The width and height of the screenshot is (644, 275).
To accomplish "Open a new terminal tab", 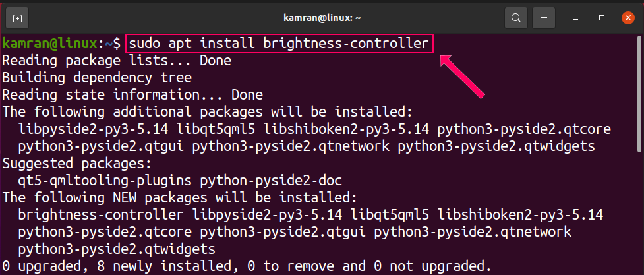I will coord(17,17).
